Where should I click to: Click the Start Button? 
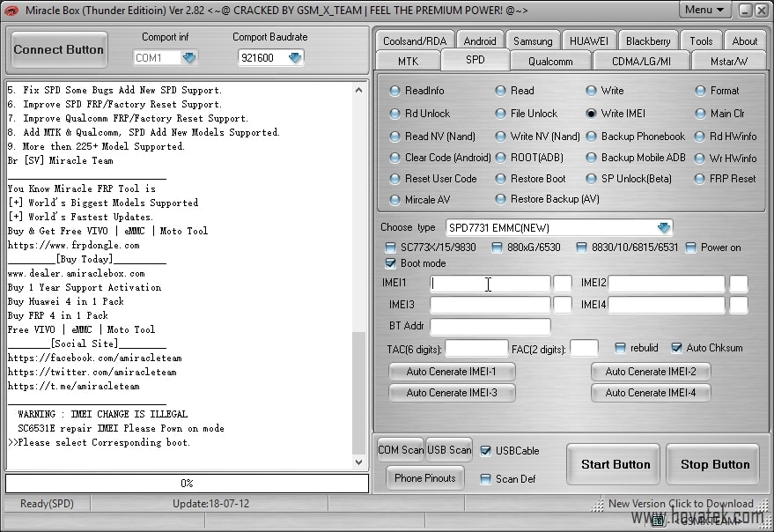pos(615,464)
